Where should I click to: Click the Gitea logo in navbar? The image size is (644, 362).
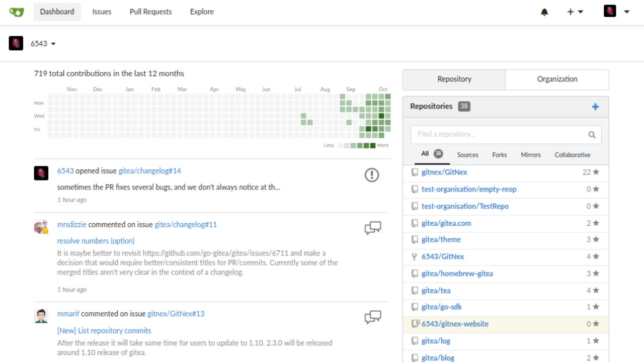17,12
